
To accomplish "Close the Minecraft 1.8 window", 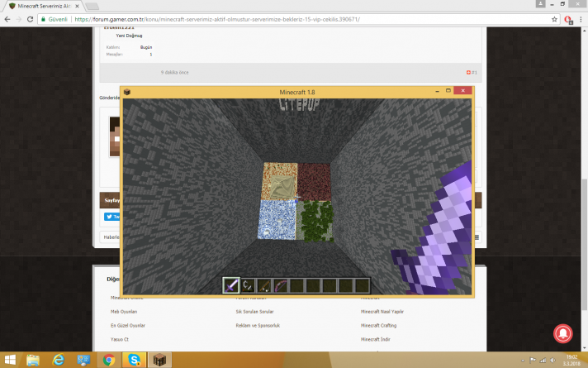I will coord(462,90).
